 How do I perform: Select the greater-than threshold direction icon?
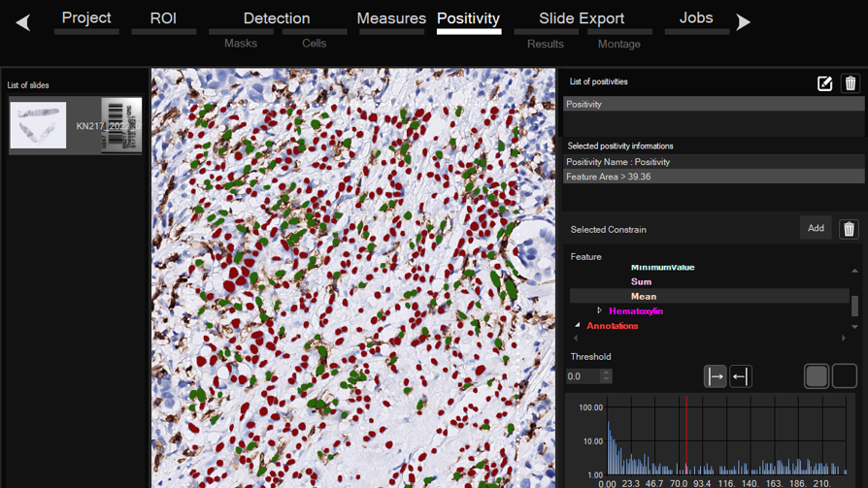click(x=715, y=376)
